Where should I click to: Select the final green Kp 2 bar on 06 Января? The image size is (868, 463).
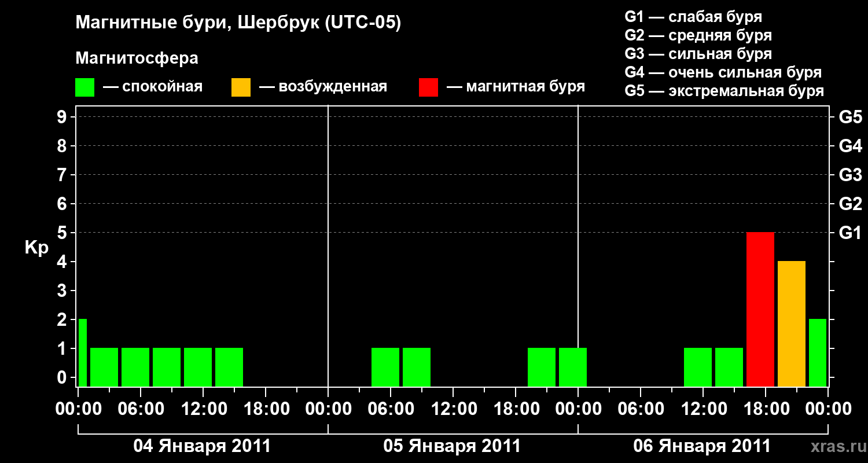tap(818, 352)
